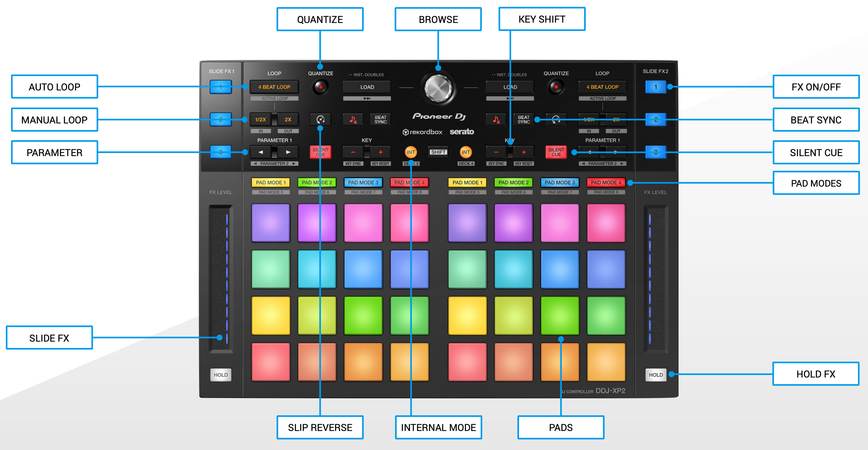
Task: Click the right deck 2X loop button
Action: point(616,119)
